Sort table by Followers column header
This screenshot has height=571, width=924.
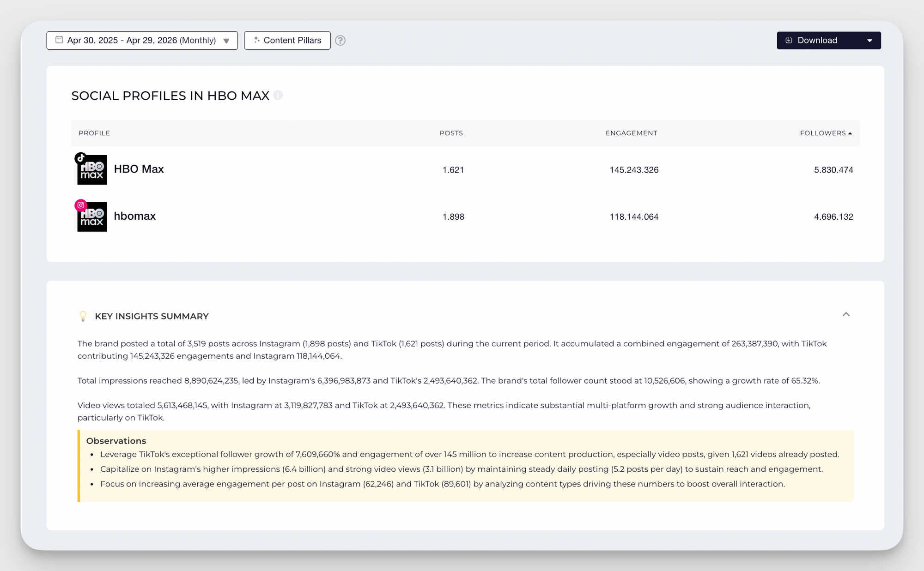tap(826, 133)
